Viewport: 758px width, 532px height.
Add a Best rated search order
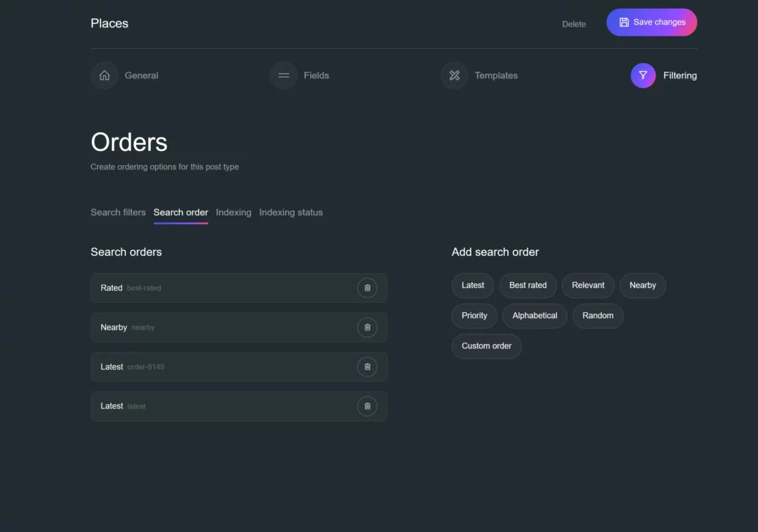[528, 286]
